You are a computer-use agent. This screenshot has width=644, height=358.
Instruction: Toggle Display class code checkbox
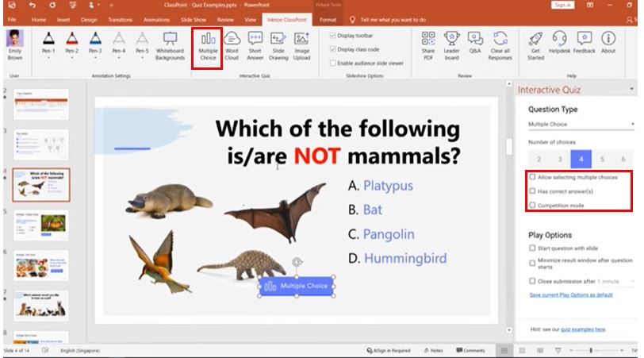332,49
